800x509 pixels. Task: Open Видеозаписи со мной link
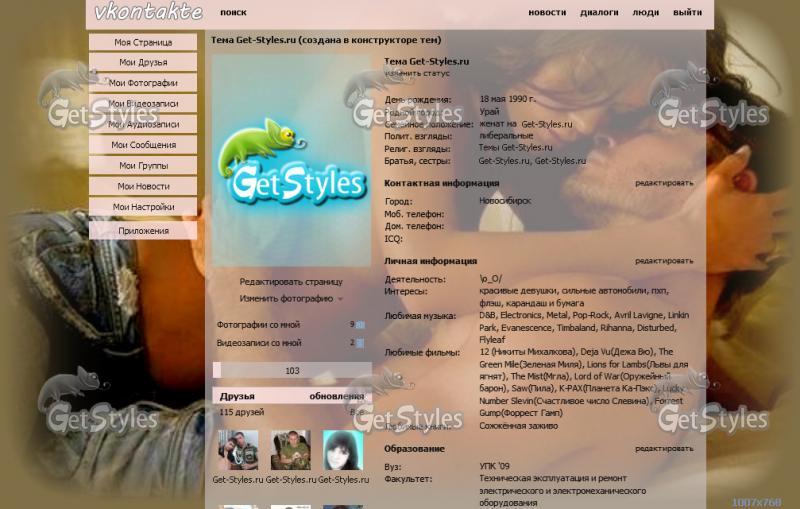[259, 343]
